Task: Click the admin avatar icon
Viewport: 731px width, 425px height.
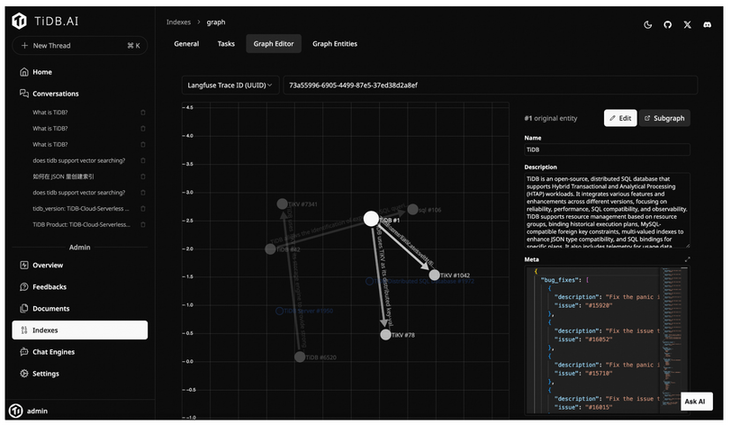Action: pyautogui.click(x=16, y=411)
